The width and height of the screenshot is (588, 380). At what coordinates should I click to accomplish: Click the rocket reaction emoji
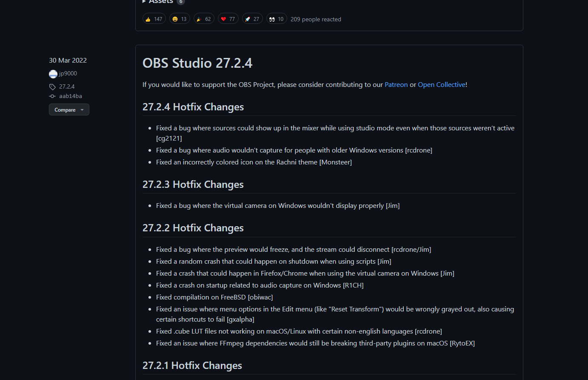click(248, 18)
